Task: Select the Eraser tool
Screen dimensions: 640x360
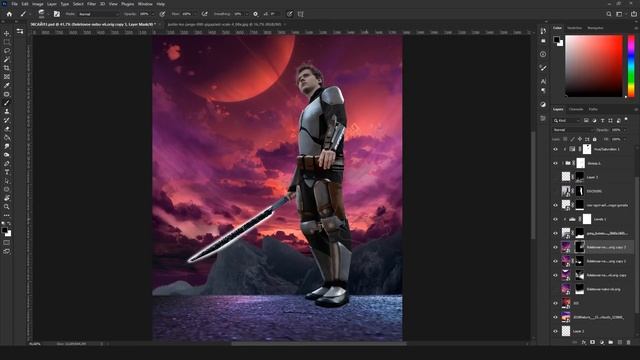Action: pos(7,129)
